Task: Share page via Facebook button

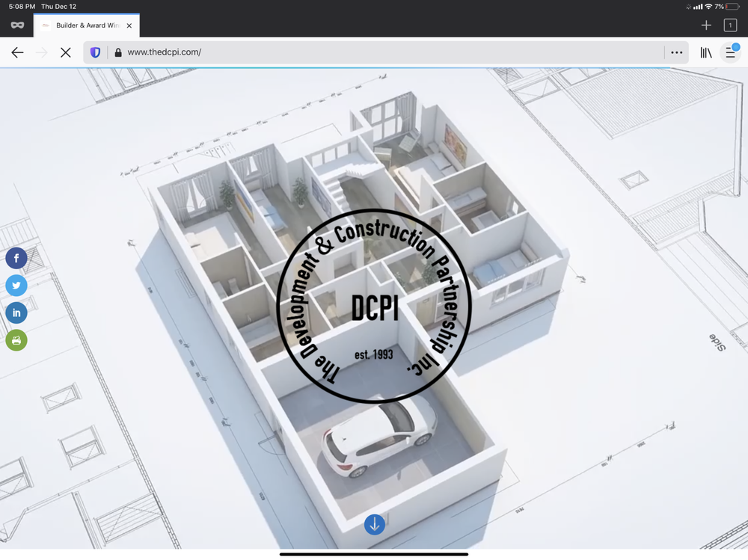Action: pos(16,259)
